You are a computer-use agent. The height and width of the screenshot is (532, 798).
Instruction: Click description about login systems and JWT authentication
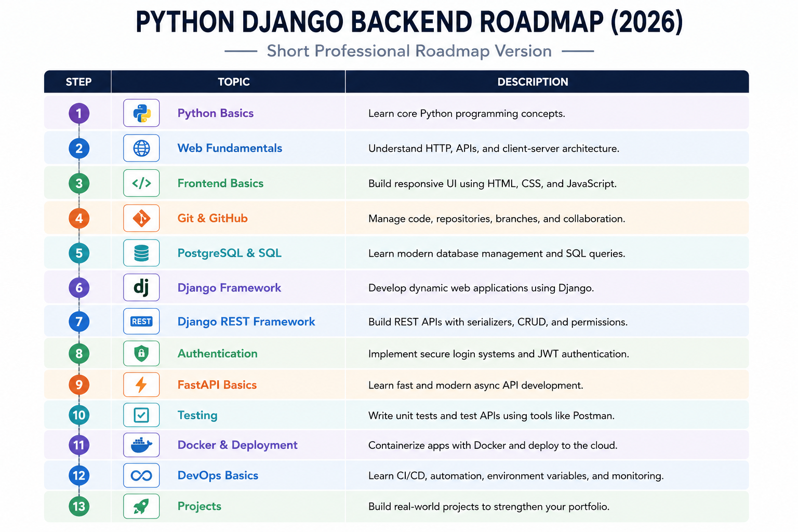pyautogui.click(x=499, y=354)
